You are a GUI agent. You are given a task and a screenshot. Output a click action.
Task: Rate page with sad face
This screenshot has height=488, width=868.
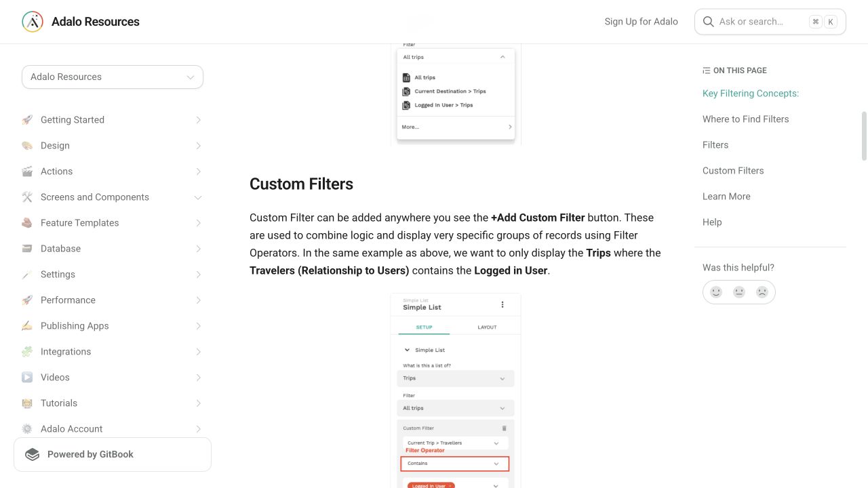[762, 292]
